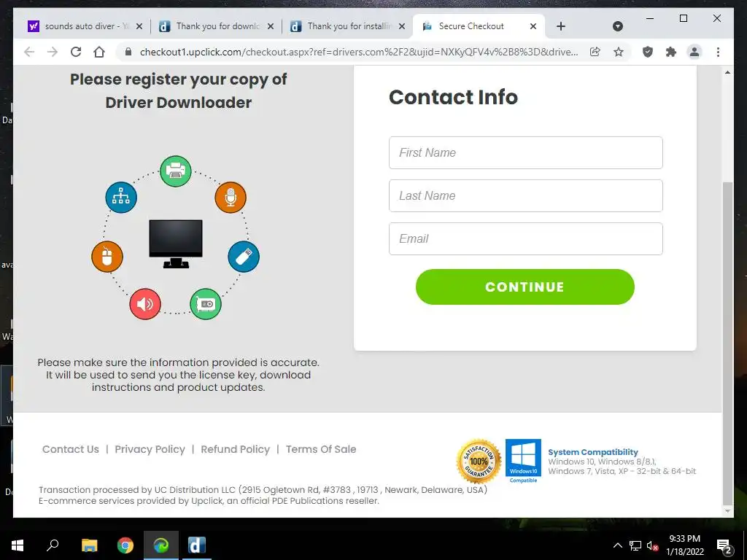The height and width of the screenshot is (560, 747).
Task: Close the 'sounds auto diver' tab
Action: (x=139, y=26)
